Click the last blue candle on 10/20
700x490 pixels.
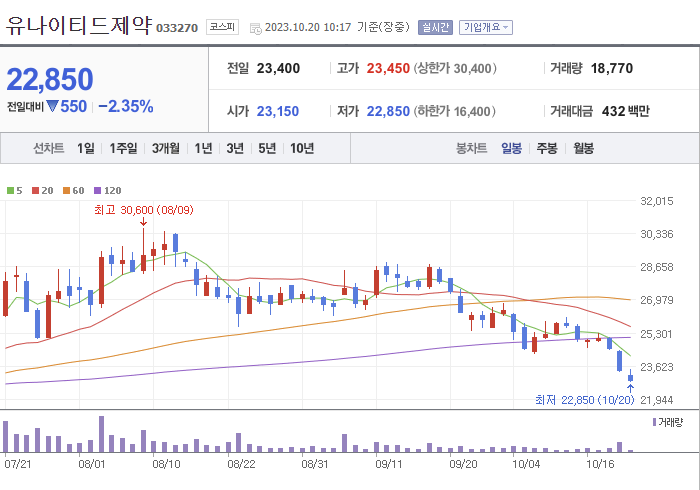(x=630, y=376)
